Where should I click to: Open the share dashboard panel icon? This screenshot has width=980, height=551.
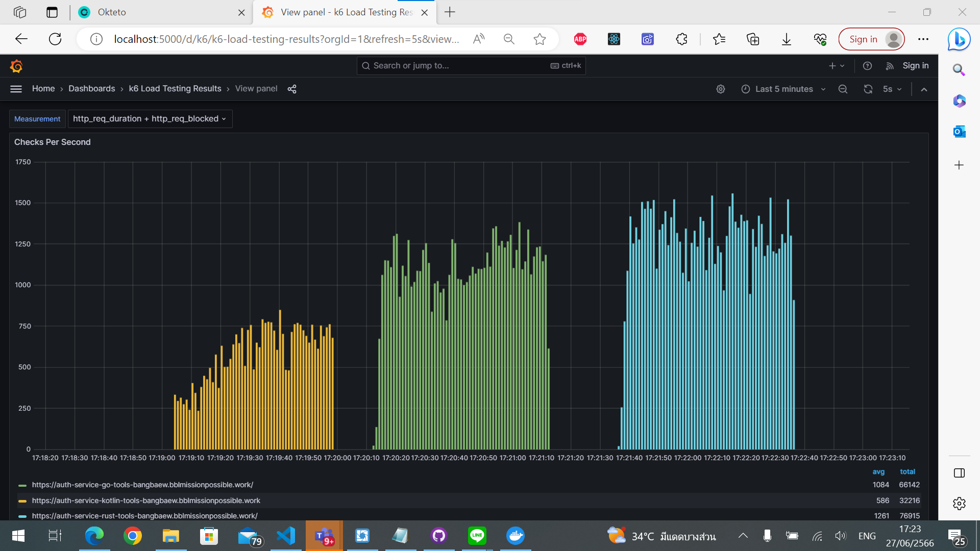[292, 89]
